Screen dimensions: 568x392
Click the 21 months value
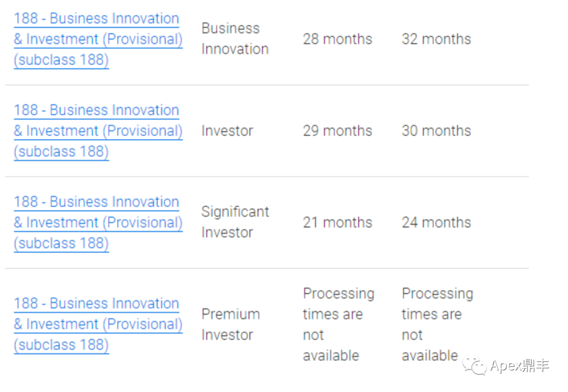coord(338,223)
